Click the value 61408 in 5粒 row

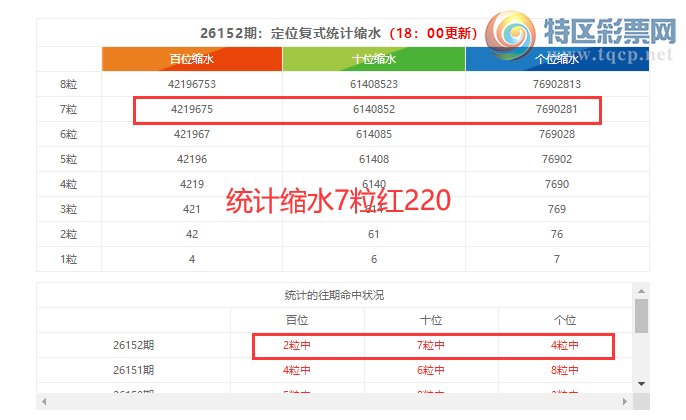(374, 159)
